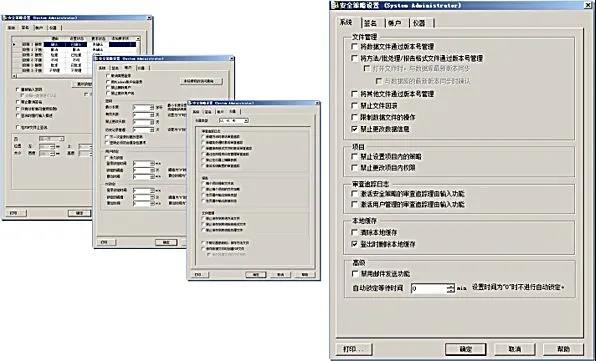Image resolution: width=596 pixels, height=361 pixels.
Task: Enable 禁止设置项目内的策略 checkbox
Action: (355, 156)
